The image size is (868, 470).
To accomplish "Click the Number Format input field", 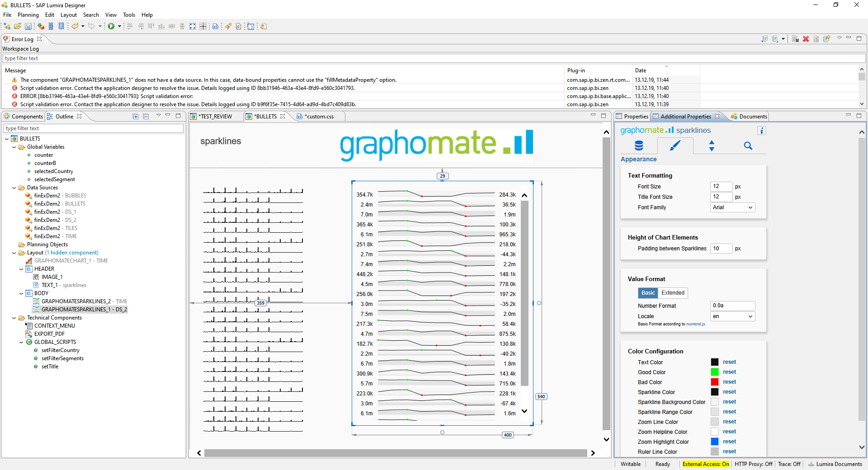I will 732,305.
